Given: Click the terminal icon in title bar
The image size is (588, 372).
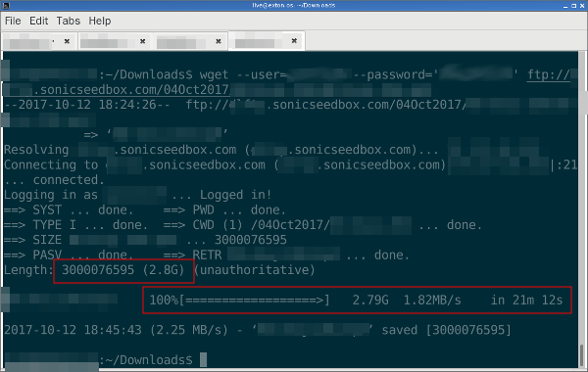Looking at the screenshot, I should click(6, 5).
